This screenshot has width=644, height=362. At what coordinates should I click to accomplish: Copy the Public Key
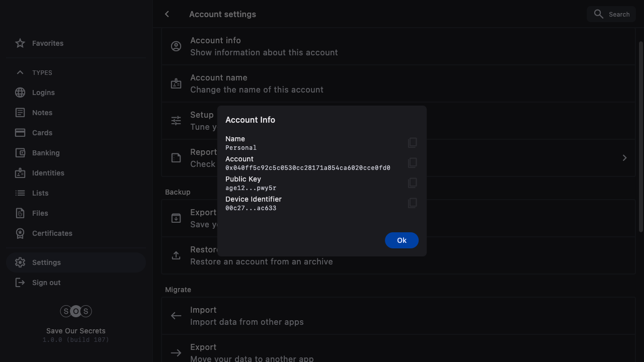(412, 183)
